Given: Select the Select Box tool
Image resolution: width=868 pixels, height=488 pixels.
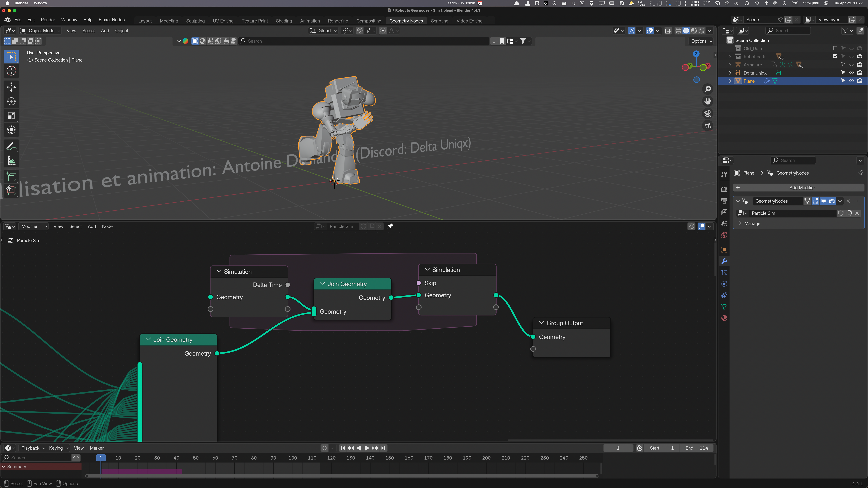Looking at the screenshot, I should point(11,57).
